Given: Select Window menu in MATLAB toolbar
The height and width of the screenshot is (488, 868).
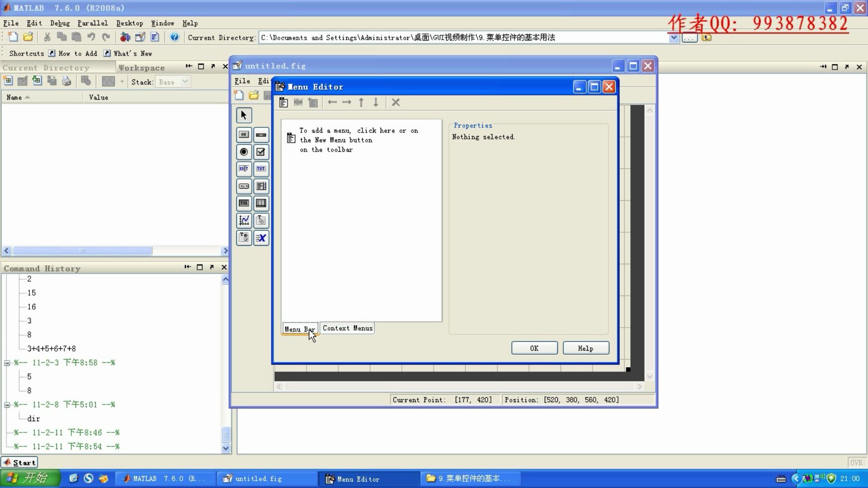Looking at the screenshot, I should [x=162, y=23].
